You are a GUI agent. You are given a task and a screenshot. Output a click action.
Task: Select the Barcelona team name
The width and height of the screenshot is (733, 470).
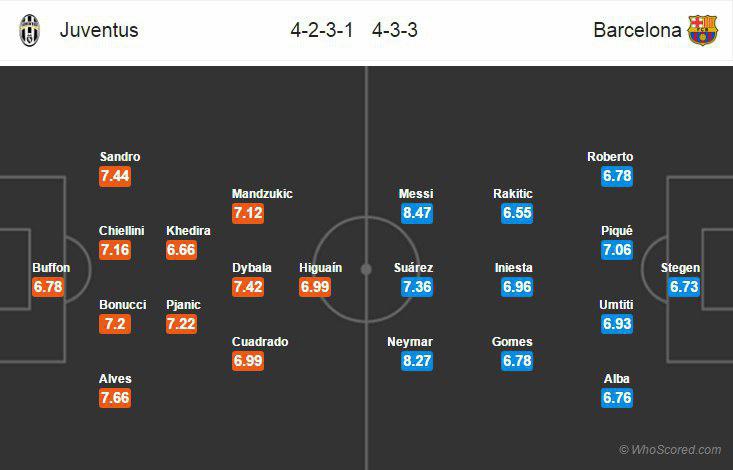pos(637,30)
